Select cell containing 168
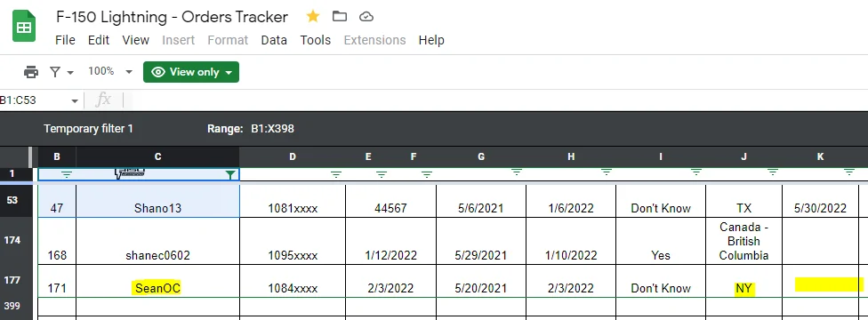 pyautogui.click(x=57, y=241)
